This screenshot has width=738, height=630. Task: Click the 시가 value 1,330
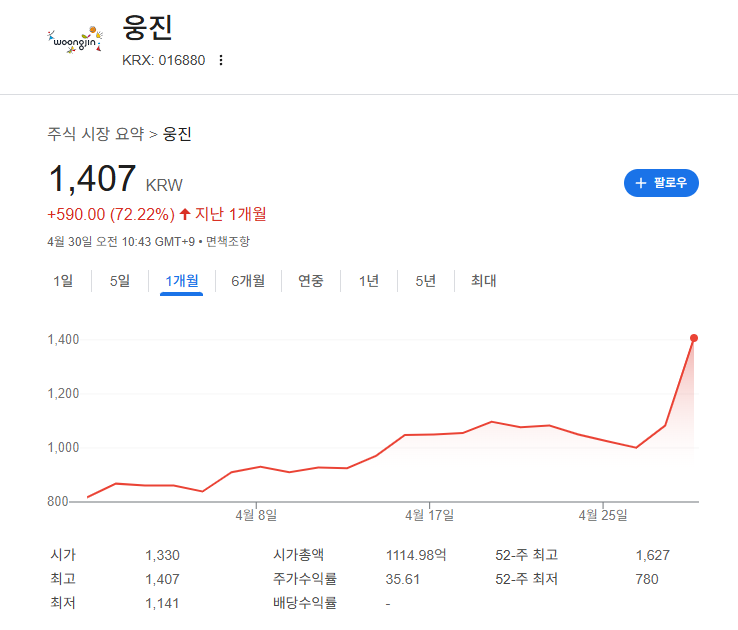[x=162, y=555]
